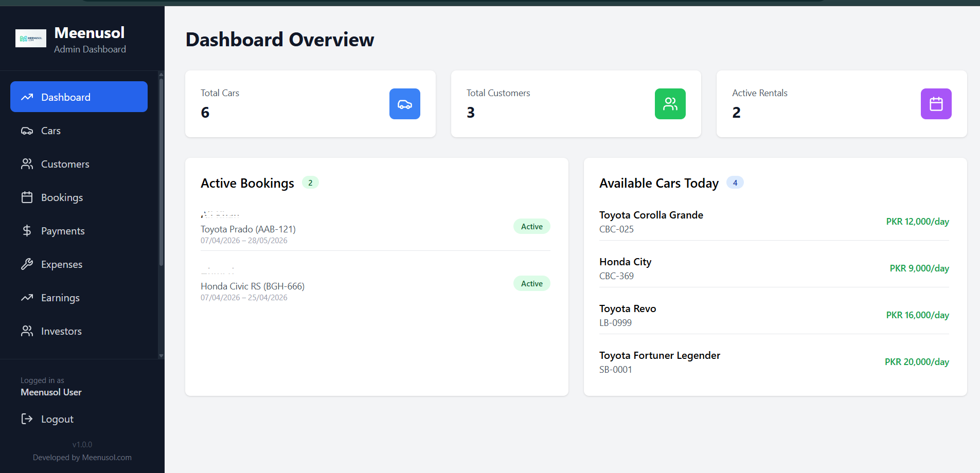Viewport: 980px width, 473px height.
Task: Select the Investors group icon
Action: click(27, 331)
